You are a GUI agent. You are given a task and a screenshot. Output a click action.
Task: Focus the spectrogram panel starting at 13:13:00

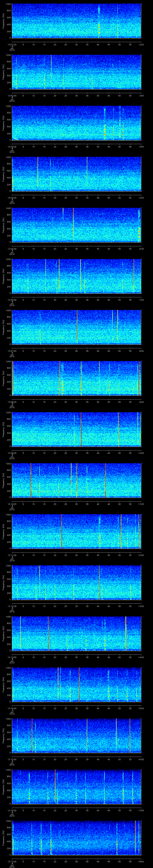click(77, 633)
